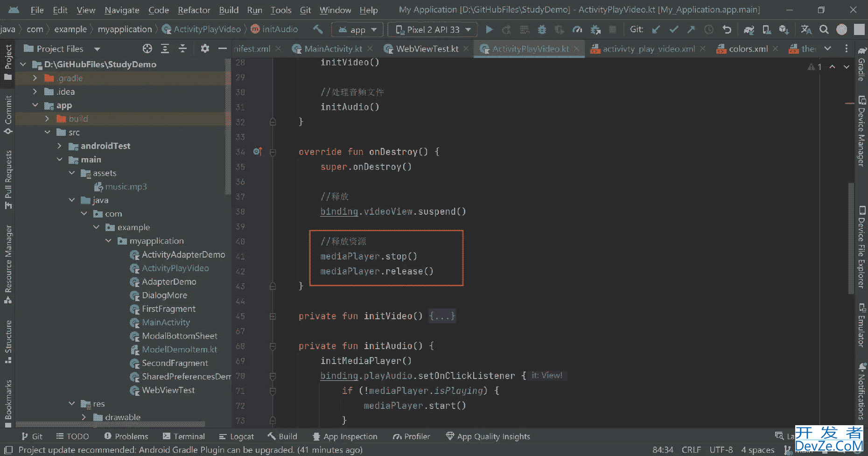Click the Translate icon in the toolbar

click(x=806, y=29)
